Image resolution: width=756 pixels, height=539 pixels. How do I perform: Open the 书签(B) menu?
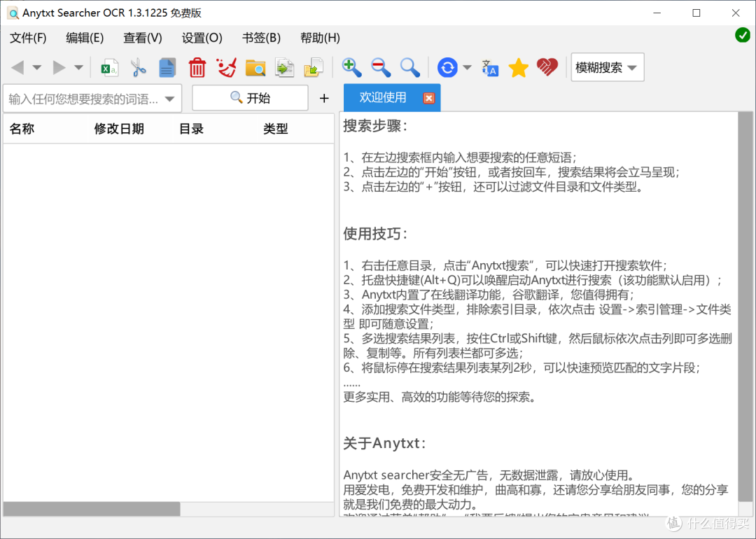(x=261, y=38)
